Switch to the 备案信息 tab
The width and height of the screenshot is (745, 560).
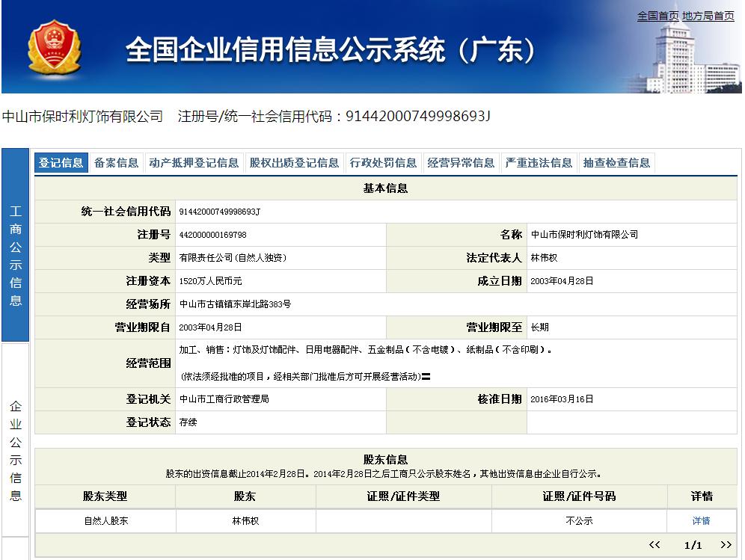tap(116, 163)
